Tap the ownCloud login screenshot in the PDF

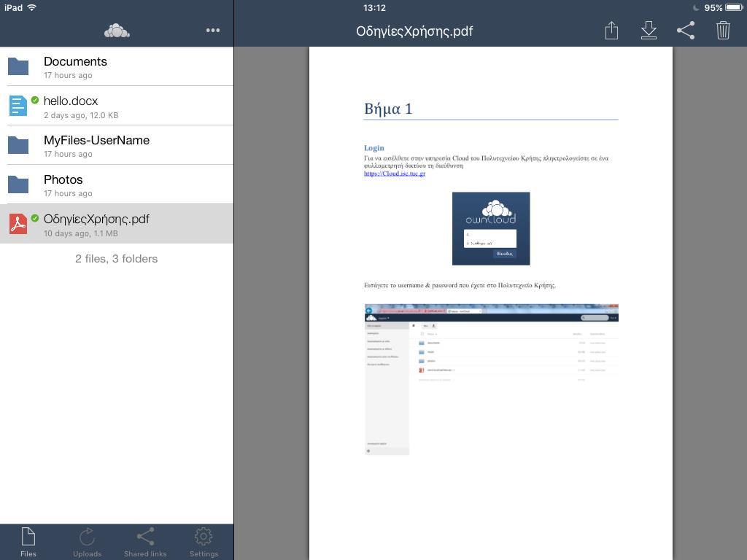click(491, 228)
